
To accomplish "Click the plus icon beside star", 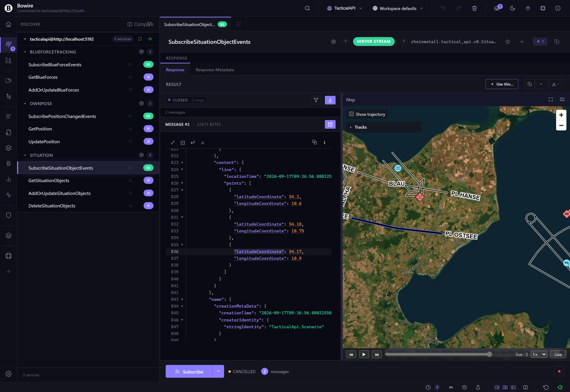I will coord(522,42).
